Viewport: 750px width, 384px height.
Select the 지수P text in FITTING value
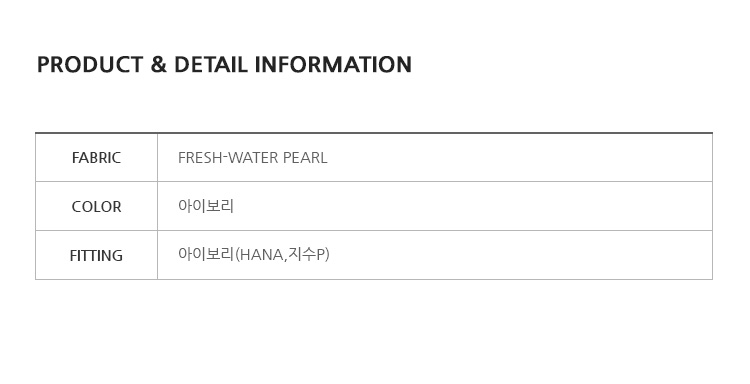click(x=306, y=254)
